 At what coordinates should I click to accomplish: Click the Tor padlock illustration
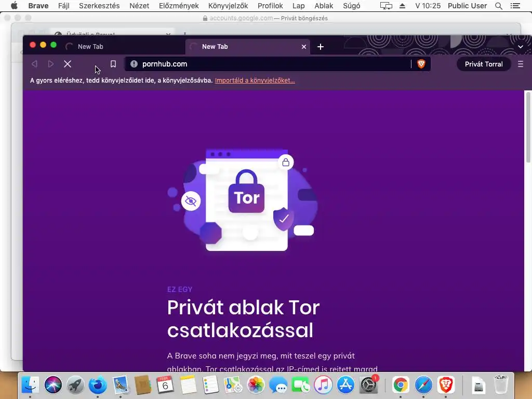[246, 192]
